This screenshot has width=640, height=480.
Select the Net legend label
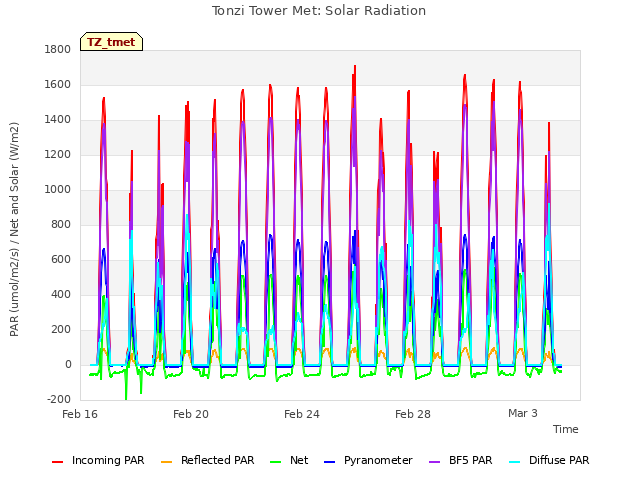(x=299, y=460)
